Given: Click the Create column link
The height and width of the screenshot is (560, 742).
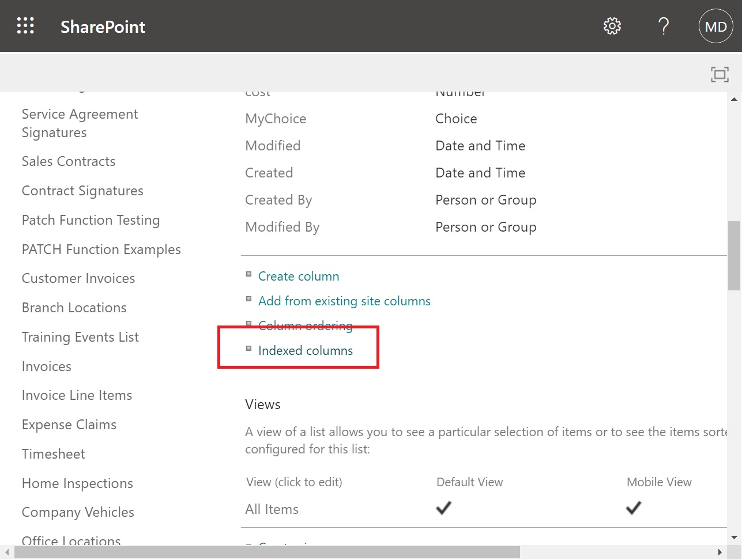Looking at the screenshot, I should pos(299,276).
